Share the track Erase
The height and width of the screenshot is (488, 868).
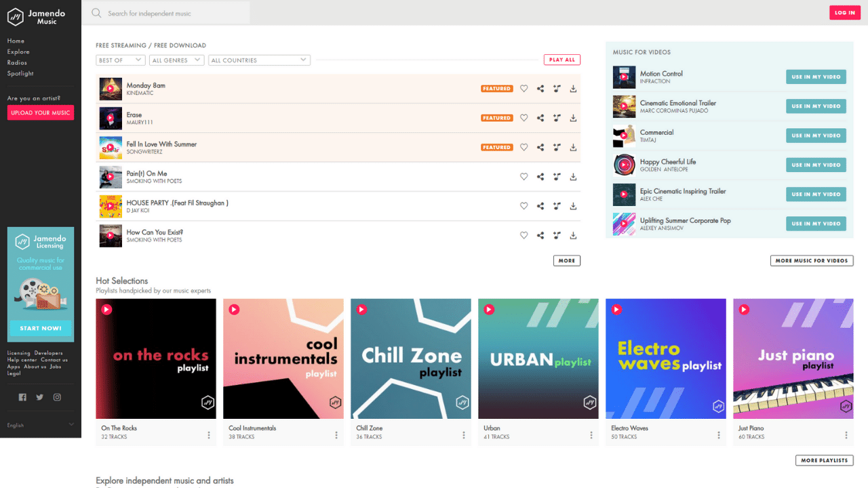pos(540,118)
